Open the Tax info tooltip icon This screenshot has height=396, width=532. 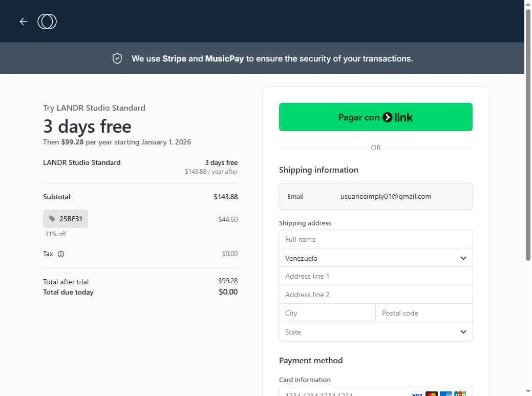(x=61, y=254)
